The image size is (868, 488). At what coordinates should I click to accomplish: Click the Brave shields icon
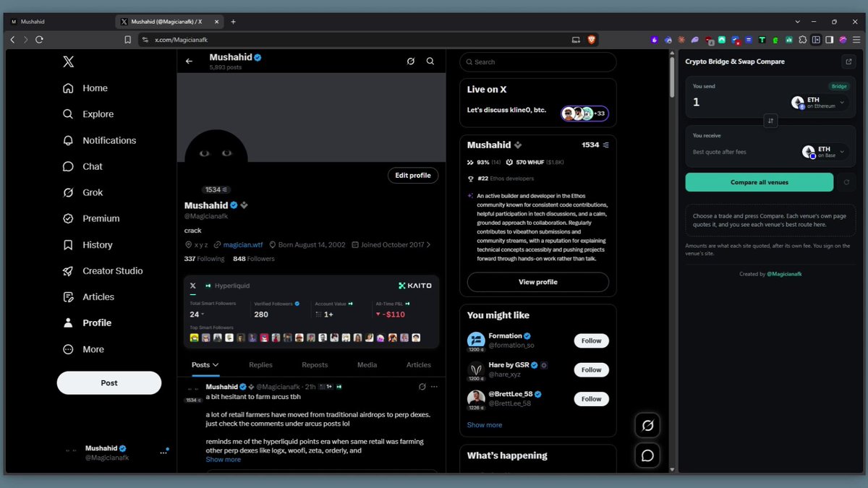[x=592, y=40]
